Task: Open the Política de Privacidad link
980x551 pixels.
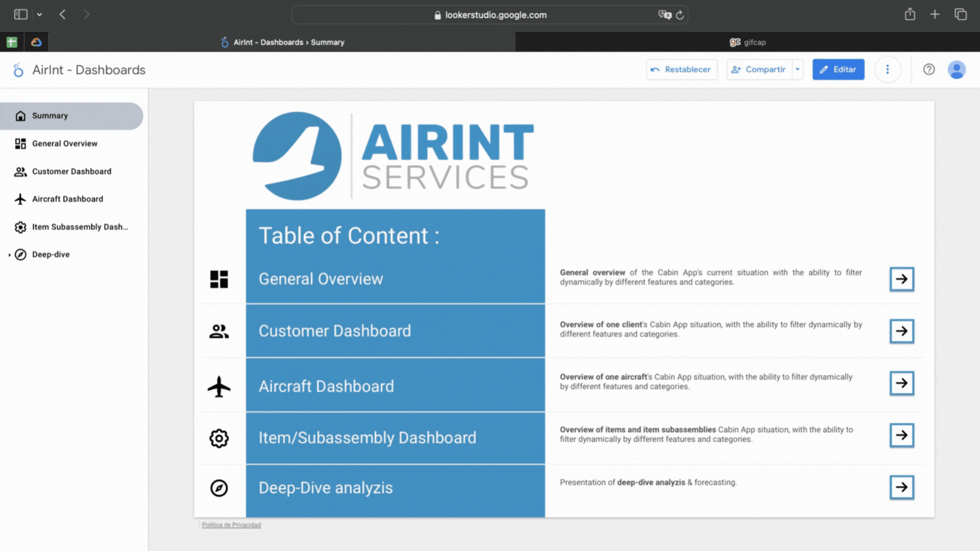Action: (x=231, y=525)
